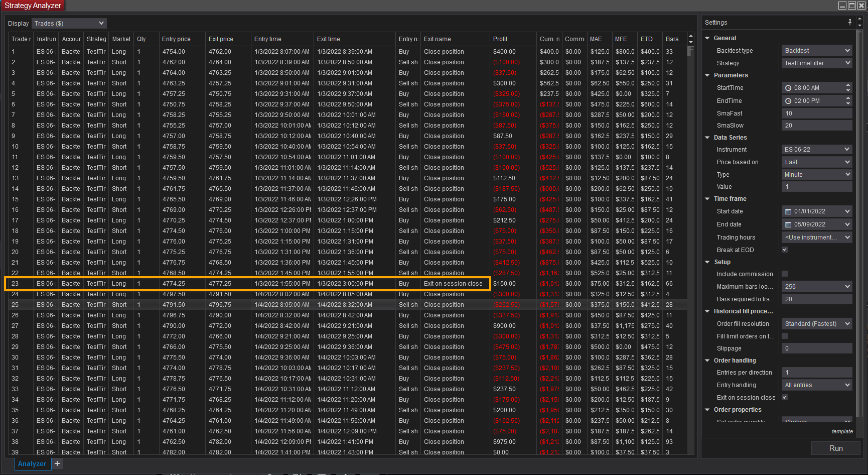Switch to the Analyzer tab
This screenshot has height=475, width=868.
(x=32, y=463)
